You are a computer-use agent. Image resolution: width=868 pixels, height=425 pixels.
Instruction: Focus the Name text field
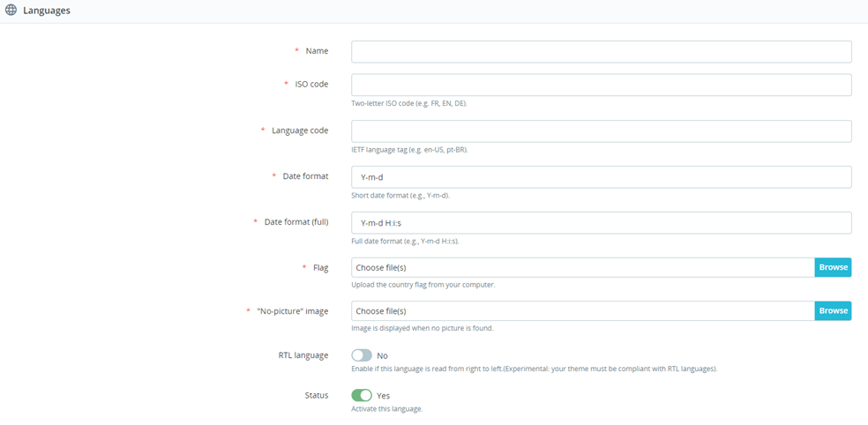(x=602, y=51)
